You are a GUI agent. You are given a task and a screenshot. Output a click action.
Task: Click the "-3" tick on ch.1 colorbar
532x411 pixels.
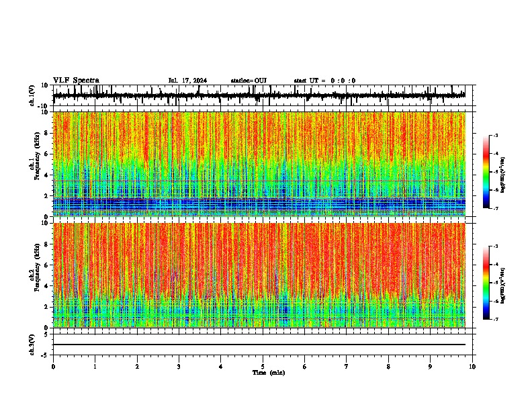[x=496, y=135]
